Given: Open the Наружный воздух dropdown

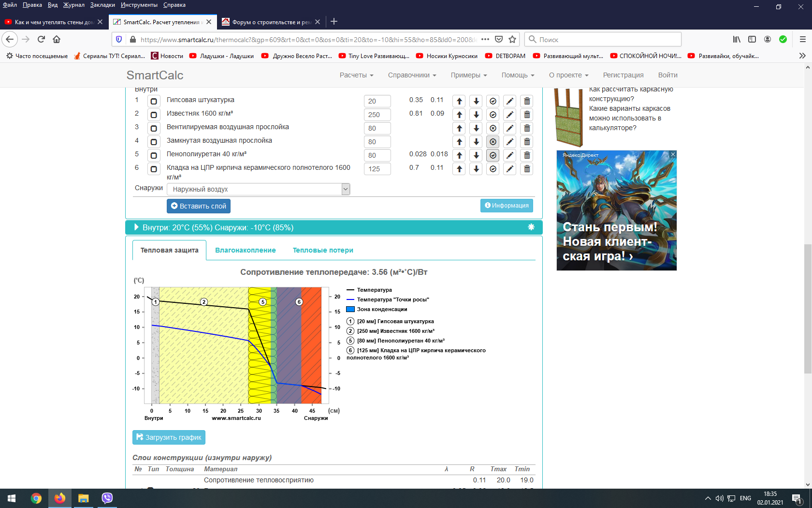Looking at the screenshot, I should [258, 189].
